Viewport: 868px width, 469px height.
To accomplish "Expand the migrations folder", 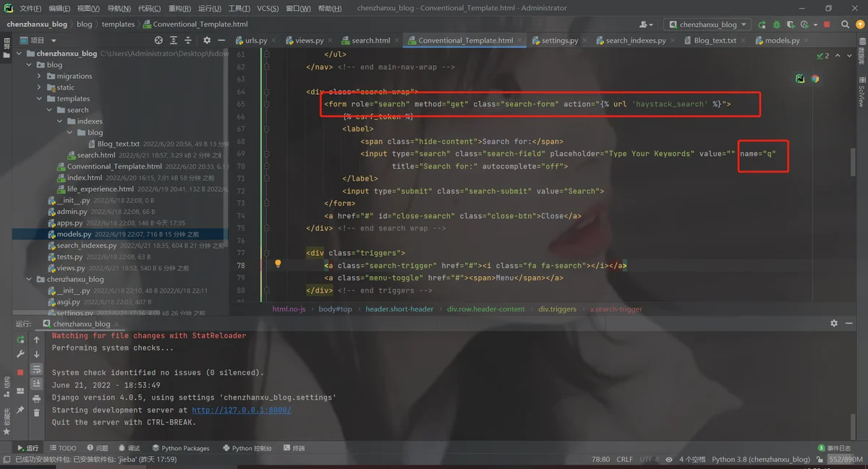I will (x=39, y=76).
